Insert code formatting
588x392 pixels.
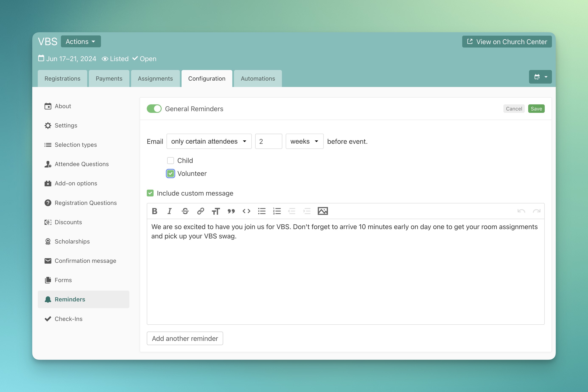tap(246, 211)
